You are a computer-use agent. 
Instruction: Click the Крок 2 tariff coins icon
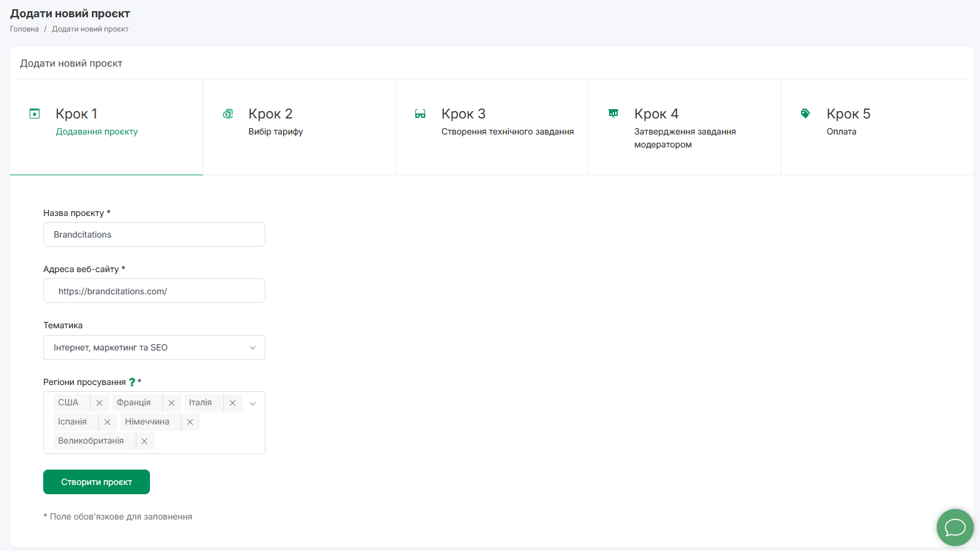click(228, 114)
